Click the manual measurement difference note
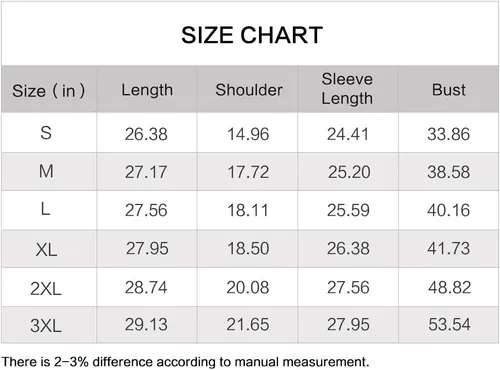Viewport: 500px width, 370px height. tap(185, 362)
